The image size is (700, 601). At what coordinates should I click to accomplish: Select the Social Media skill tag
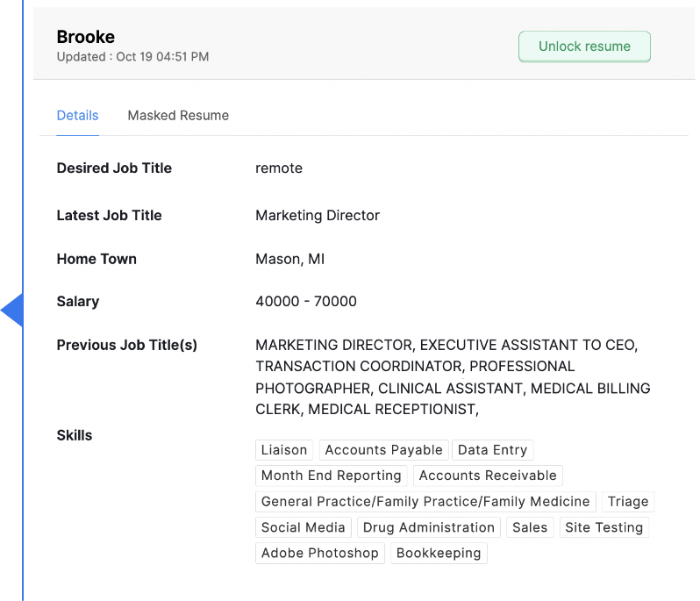pyautogui.click(x=303, y=527)
